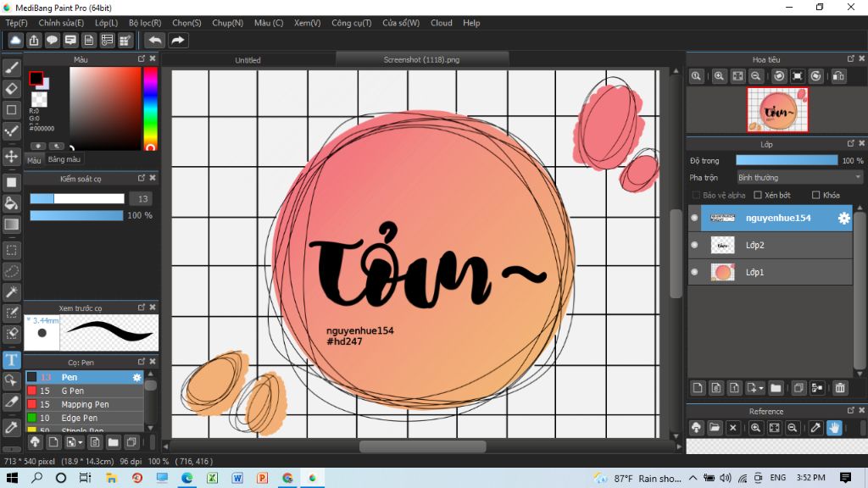This screenshot has width=868, height=488.
Task: Activate the hand tool in Reference panel
Action: click(834, 428)
